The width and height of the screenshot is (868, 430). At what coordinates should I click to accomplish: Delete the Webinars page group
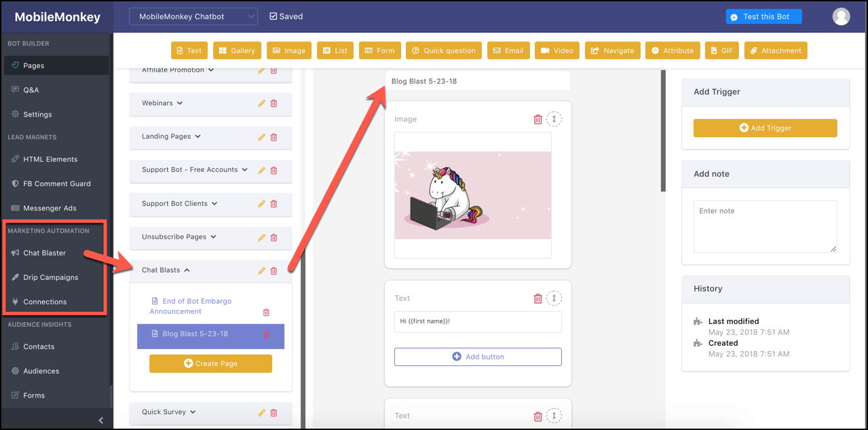pos(273,103)
